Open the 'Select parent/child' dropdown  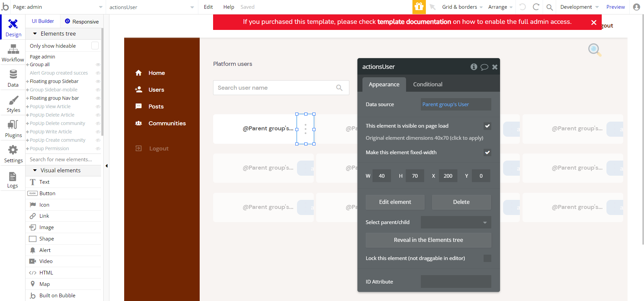[x=456, y=222]
